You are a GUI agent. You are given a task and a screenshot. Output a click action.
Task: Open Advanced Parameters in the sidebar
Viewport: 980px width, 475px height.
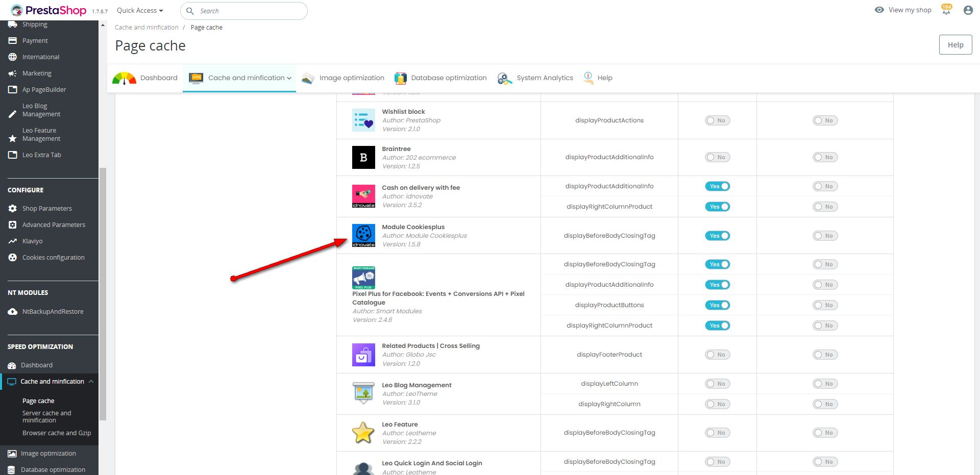(x=54, y=225)
